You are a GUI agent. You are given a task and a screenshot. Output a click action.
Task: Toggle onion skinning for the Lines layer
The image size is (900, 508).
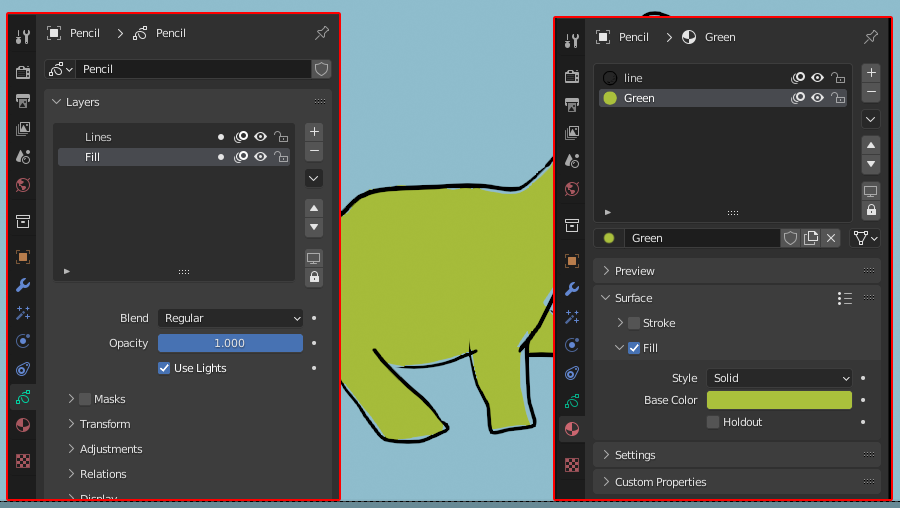coord(241,137)
